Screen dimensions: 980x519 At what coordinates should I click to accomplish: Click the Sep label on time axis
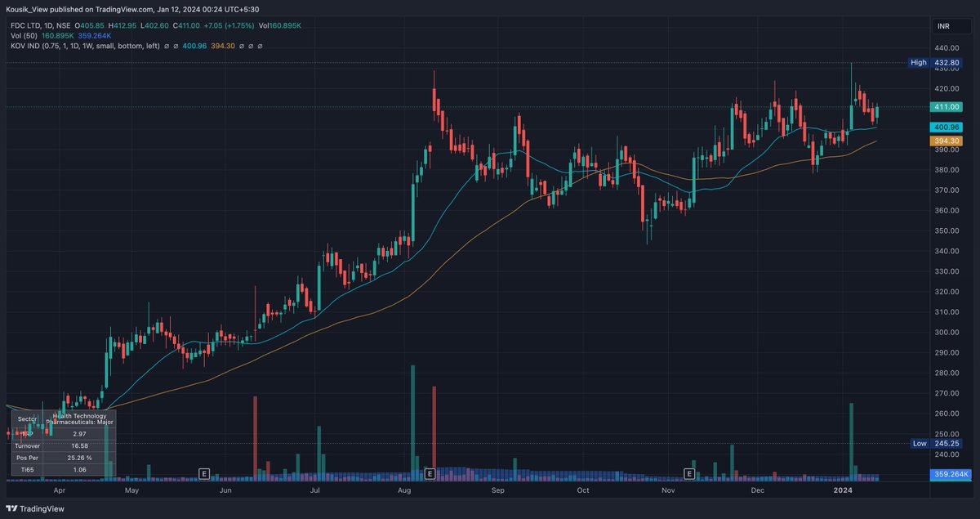click(x=499, y=491)
